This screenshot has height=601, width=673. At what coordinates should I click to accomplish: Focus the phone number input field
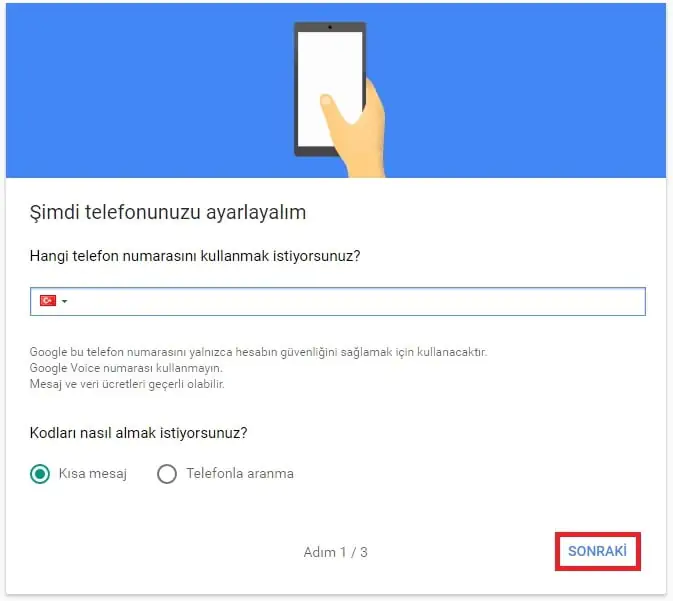click(337, 301)
